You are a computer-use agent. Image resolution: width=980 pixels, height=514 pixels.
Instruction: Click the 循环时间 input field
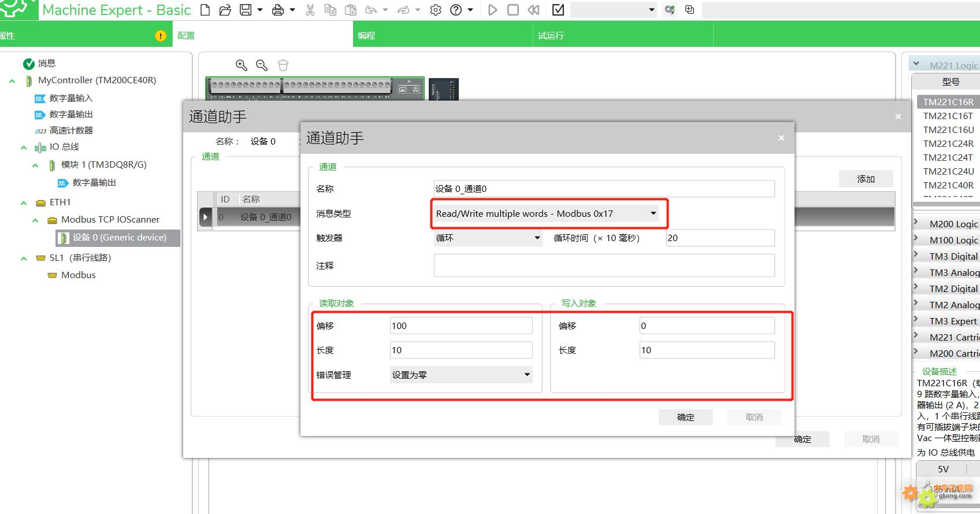[x=721, y=238]
